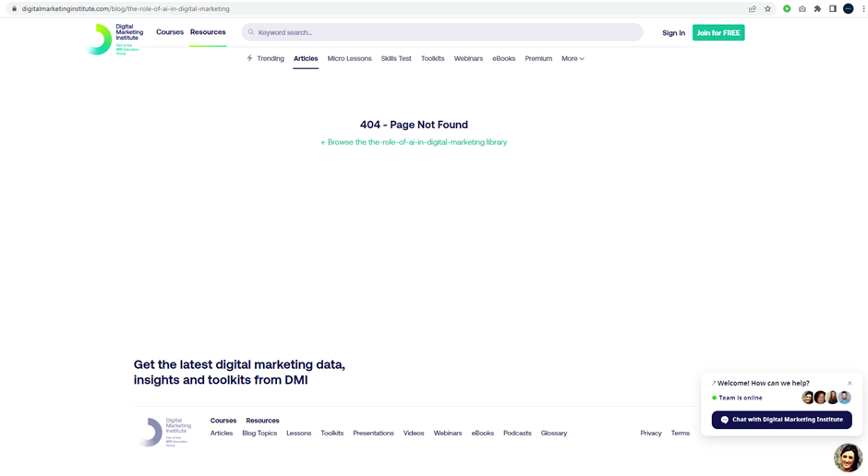This screenshot has height=476, width=868.
Task: Click the Digital Marketing Institute header logo
Action: 115,40
